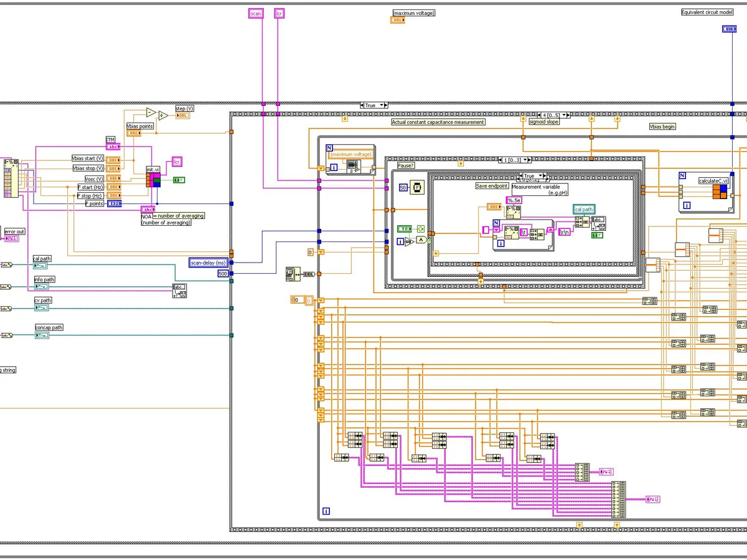Click the DBL terminal under top maximum voltage label

coord(398,20)
